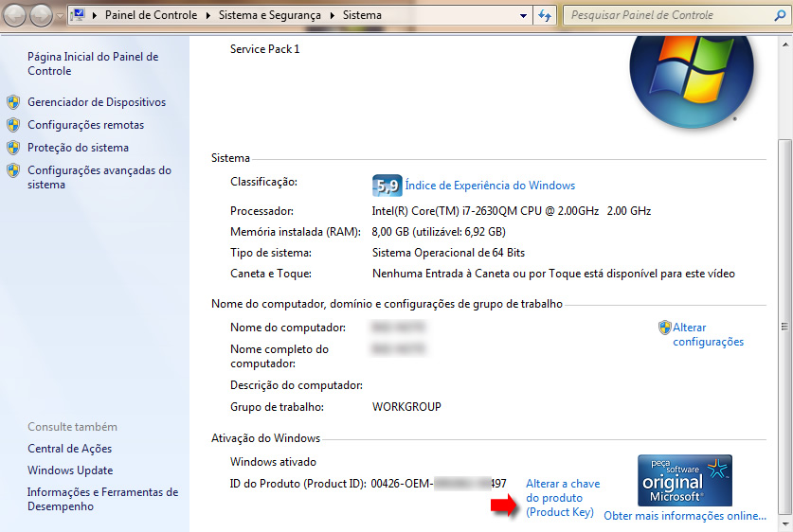Expand the arrow before Sistema breadcrumb
The width and height of the screenshot is (793, 532).
click(333, 16)
